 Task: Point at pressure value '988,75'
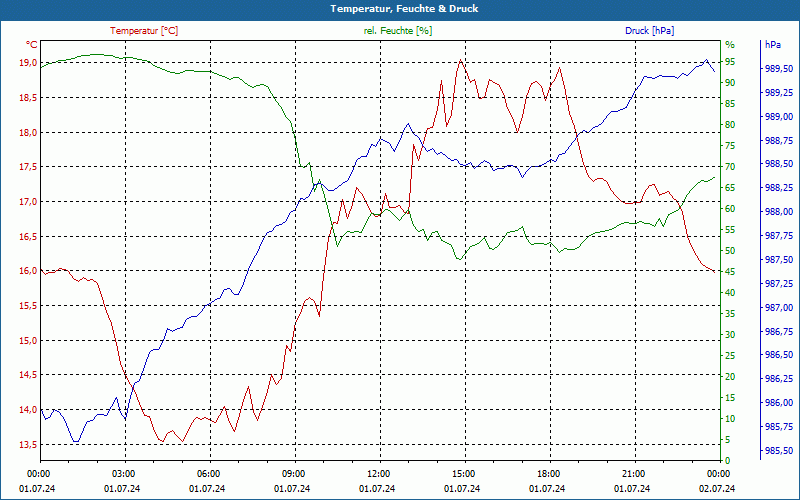[780, 140]
